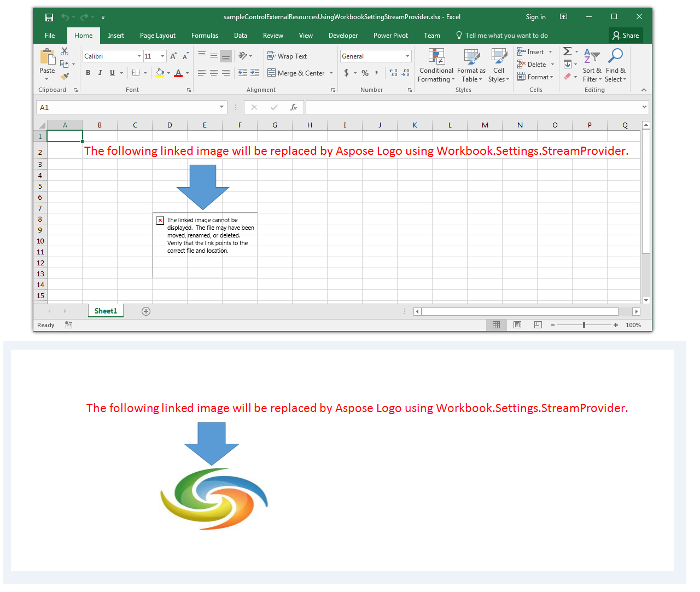The height and width of the screenshot is (592, 700).
Task: Click the Name Box showing A1
Action: click(x=131, y=107)
